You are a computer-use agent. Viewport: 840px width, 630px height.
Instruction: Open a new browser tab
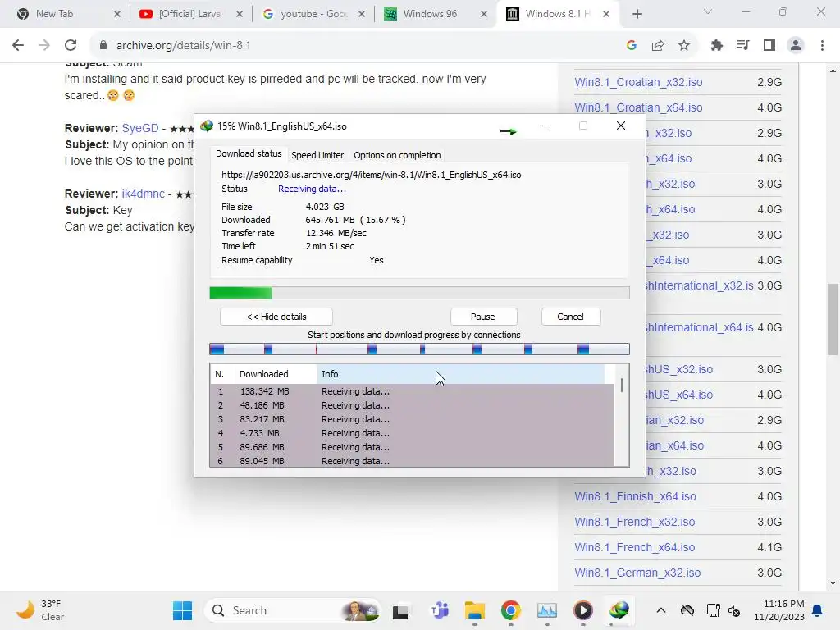pyautogui.click(x=637, y=14)
